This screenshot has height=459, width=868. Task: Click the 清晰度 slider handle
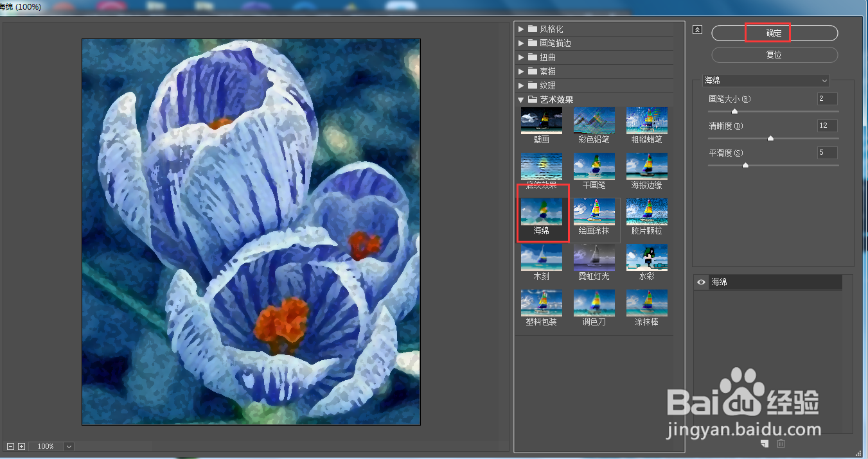[x=771, y=138]
